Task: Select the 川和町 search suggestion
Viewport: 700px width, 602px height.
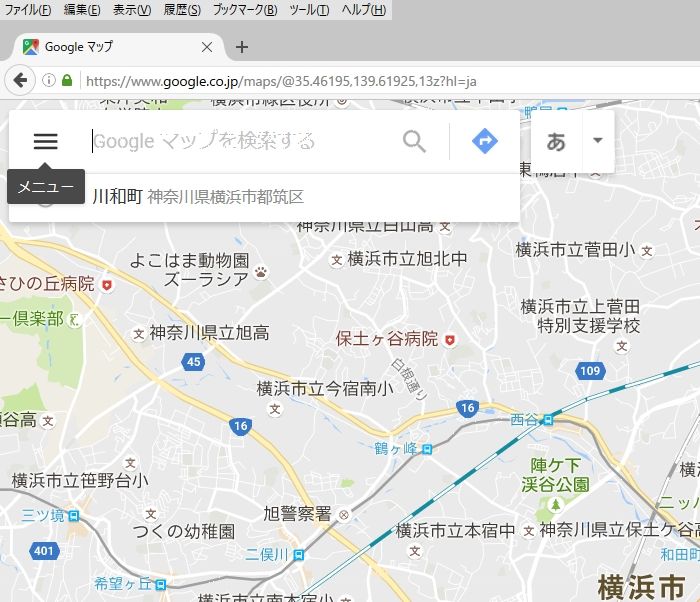Action: click(x=264, y=197)
